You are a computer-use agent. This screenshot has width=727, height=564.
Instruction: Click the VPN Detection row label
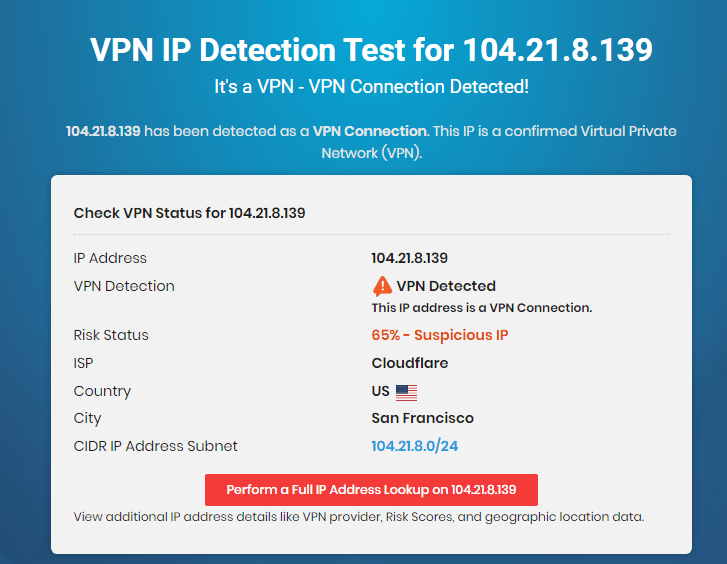tap(124, 286)
